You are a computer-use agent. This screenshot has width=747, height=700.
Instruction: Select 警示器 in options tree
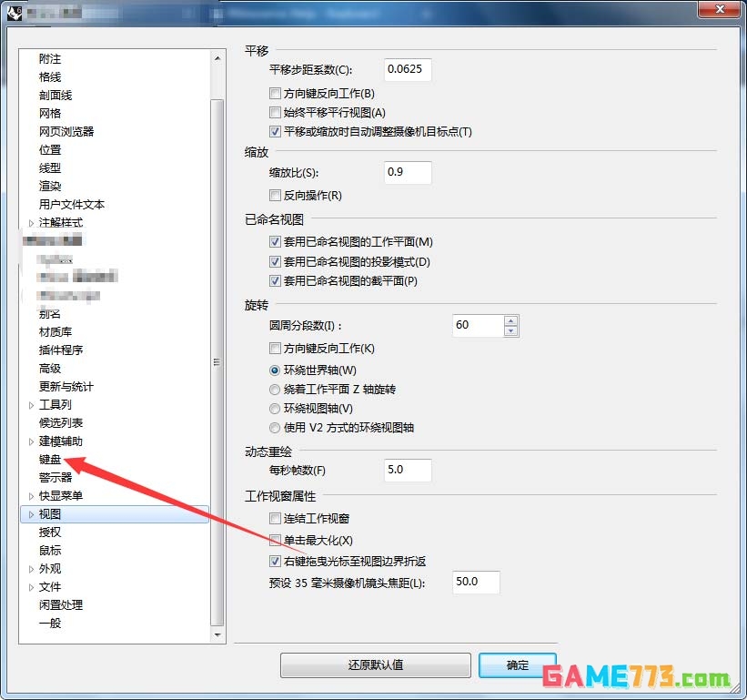click(56, 478)
